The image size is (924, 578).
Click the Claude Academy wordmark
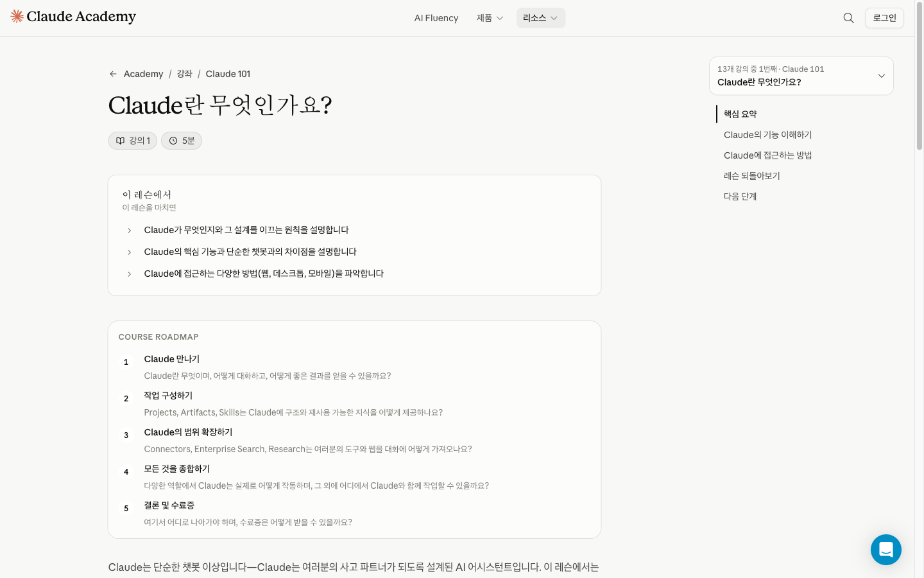[x=81, y=17]
